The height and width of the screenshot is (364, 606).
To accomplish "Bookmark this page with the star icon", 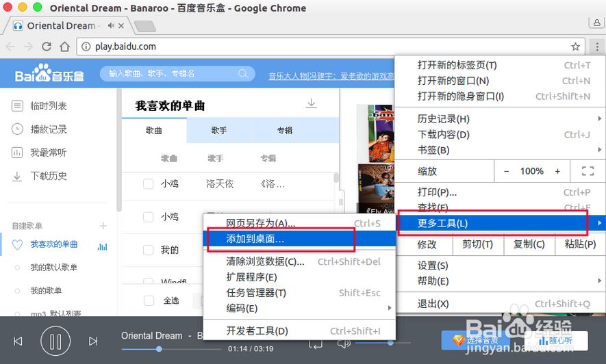I will click(x=575, y=47).
